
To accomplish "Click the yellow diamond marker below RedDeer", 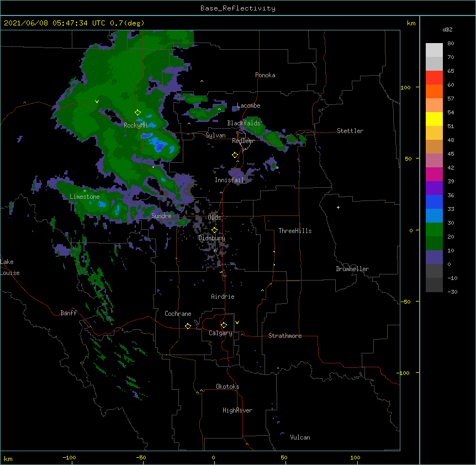I will click(x=235, y=155).
